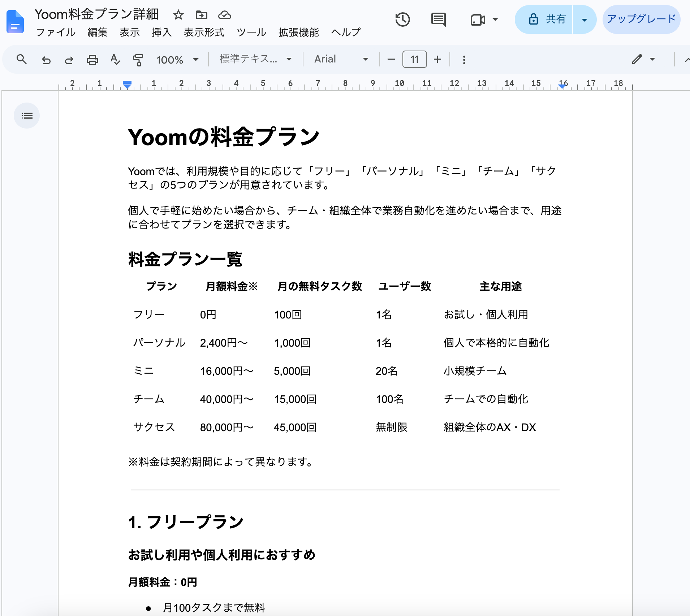Click the font size 11 field

tap(415, 59)
